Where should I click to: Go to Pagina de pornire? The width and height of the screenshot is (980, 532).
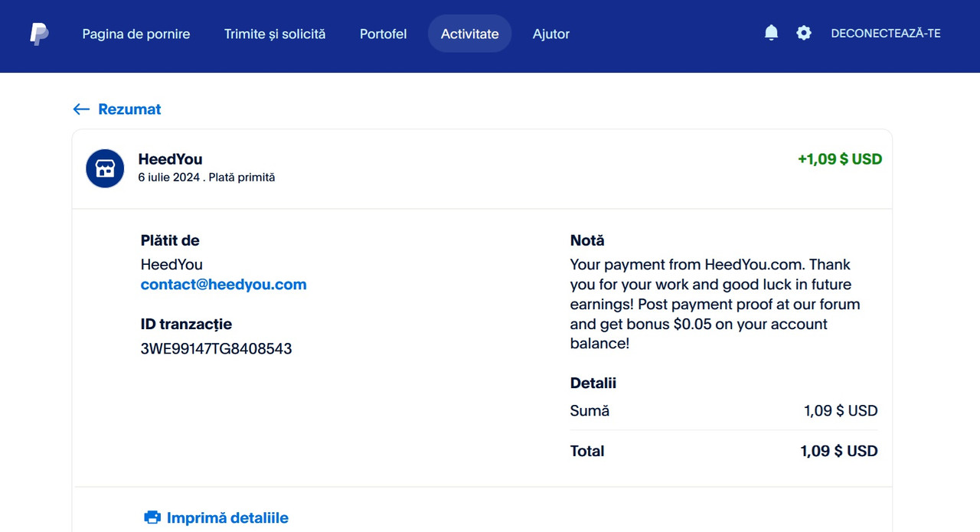click(136, 34)
